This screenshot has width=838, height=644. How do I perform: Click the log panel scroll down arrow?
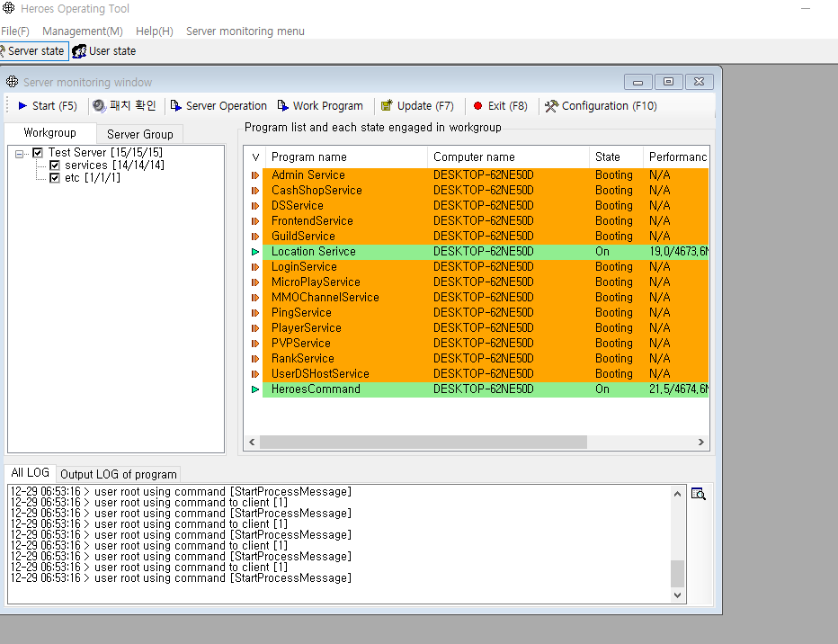(678, 595)
